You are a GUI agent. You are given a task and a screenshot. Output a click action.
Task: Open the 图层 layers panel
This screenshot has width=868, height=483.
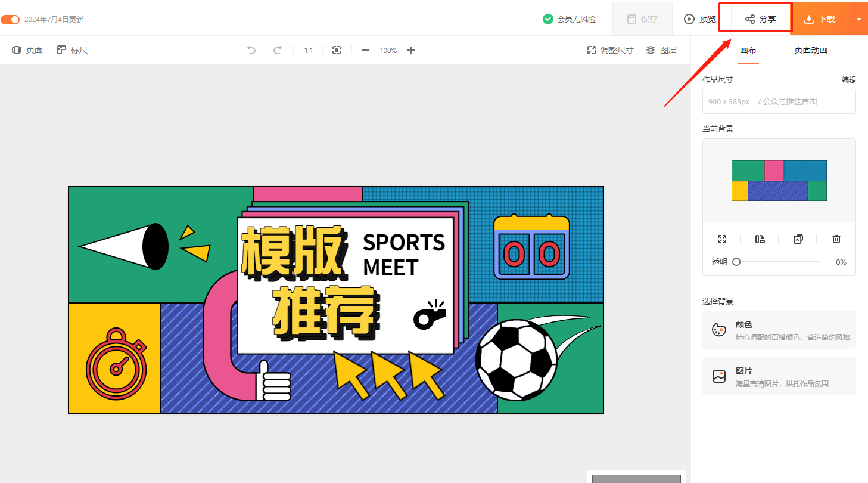pyautogui.click(x=661, y=50)
